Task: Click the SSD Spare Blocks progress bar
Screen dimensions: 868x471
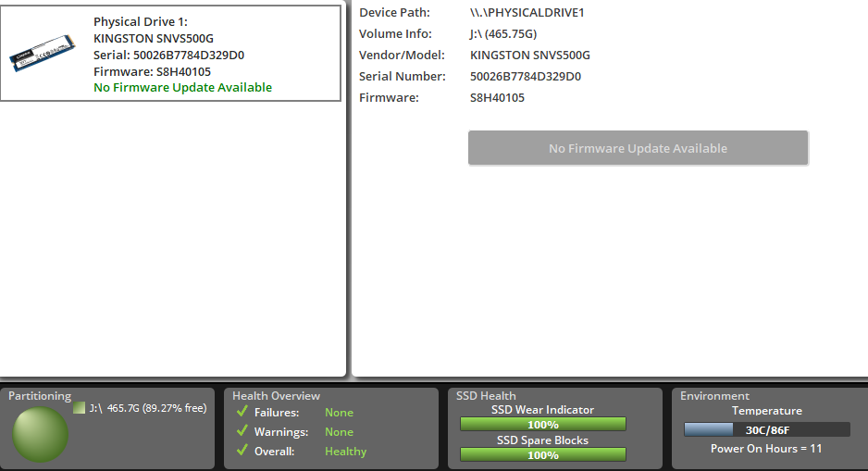Action: 543,455
